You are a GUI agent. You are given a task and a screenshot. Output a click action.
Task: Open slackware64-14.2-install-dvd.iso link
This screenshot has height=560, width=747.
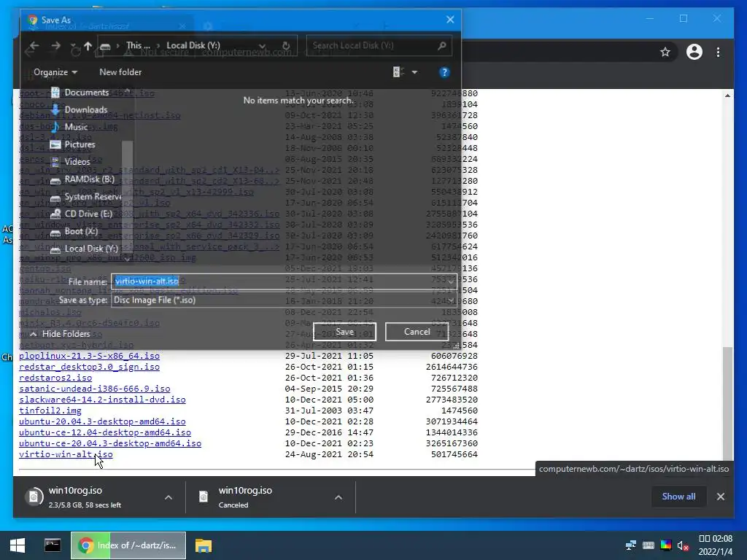click(102, 400)
